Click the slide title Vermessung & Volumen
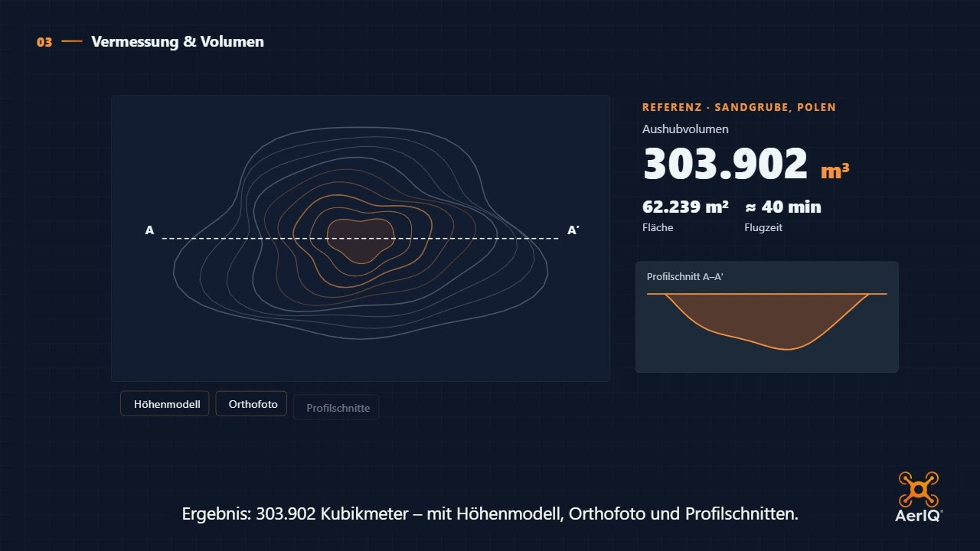This screenshot has height=551, width=980. (178, 41)
